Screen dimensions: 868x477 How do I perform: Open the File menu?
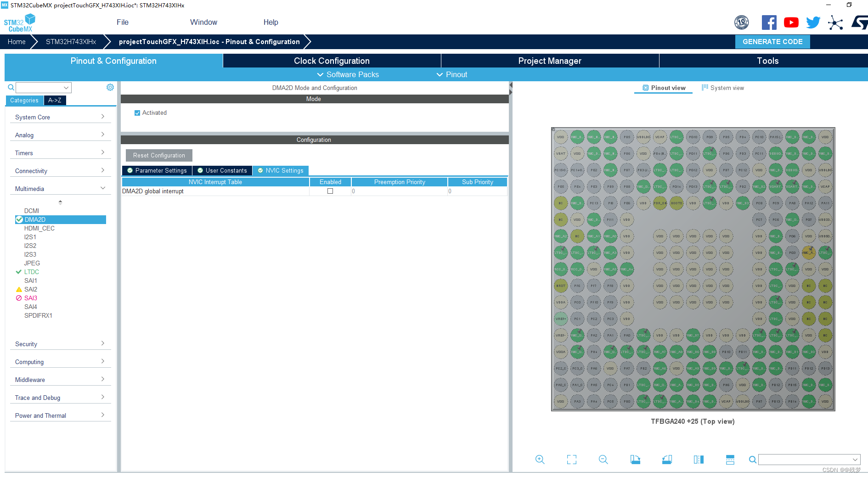123,22
